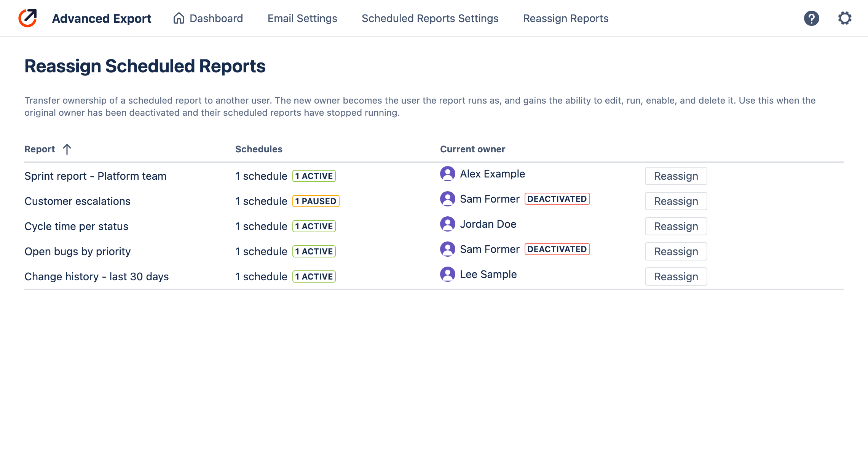The image size is (868, 457).
Task: Click the Dashboard home icon
Action: pyautogui.click(x=179, y=18)
